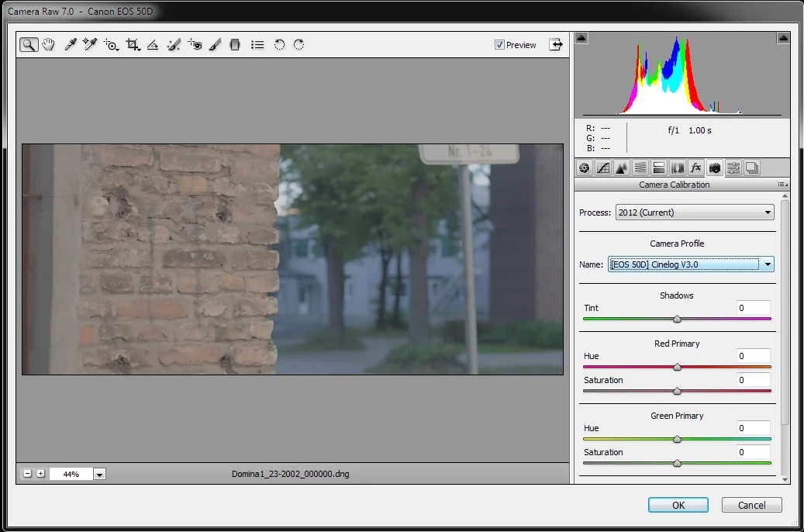Click the minus zoom out button
Image resolution: width=804 pixels, height=532 pixels.
point(28,474)
